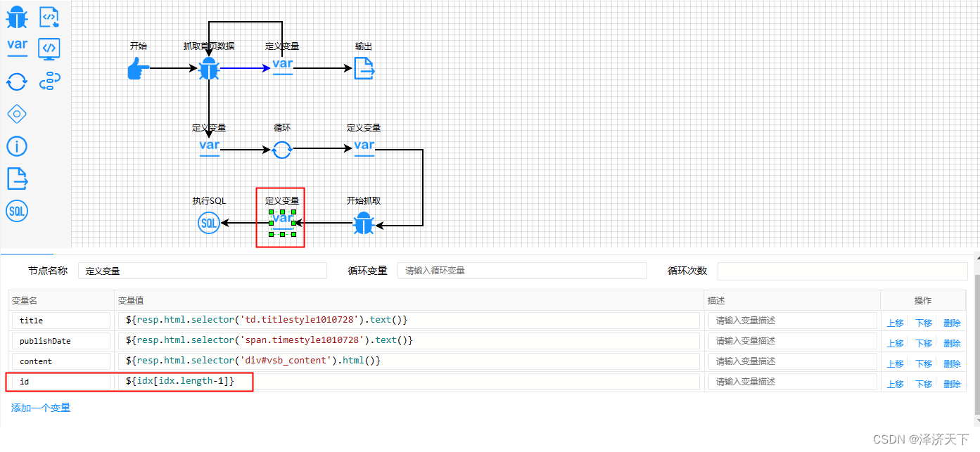Click 删除 in the publishDate row
This screenshot has height=452, width=980.
(x=952, y=344)
